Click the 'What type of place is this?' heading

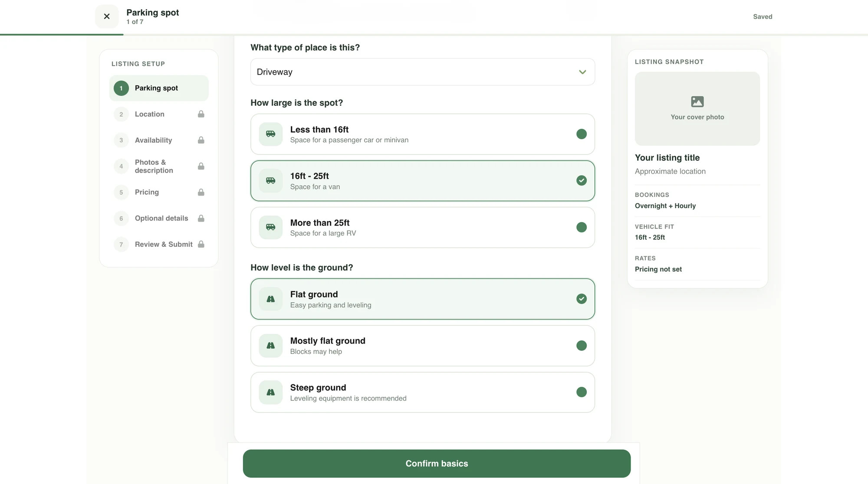coord(305,48)
